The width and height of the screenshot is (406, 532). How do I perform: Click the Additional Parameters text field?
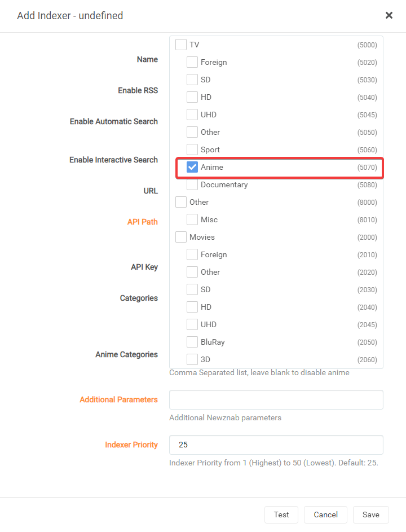click(x=276, y=399)
